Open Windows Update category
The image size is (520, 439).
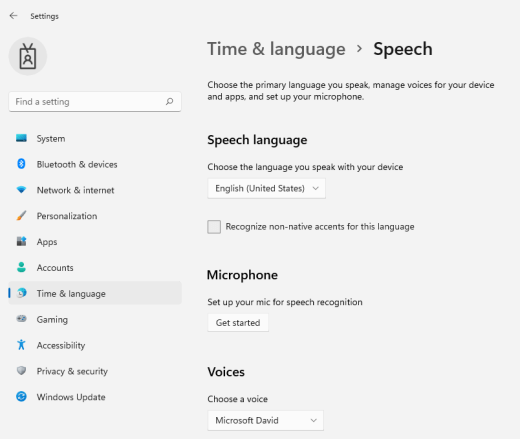tap(95, 397)
